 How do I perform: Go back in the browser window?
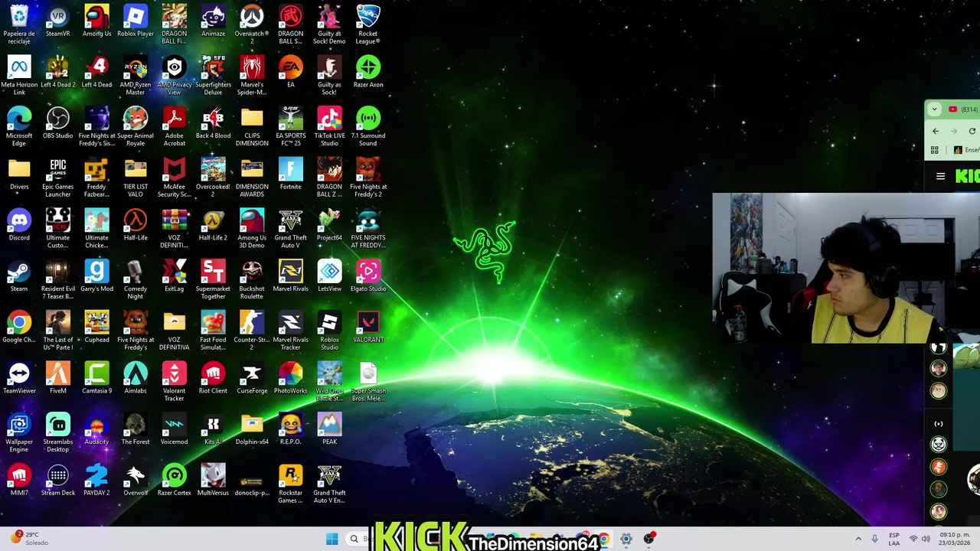click(x=936, y=131)
